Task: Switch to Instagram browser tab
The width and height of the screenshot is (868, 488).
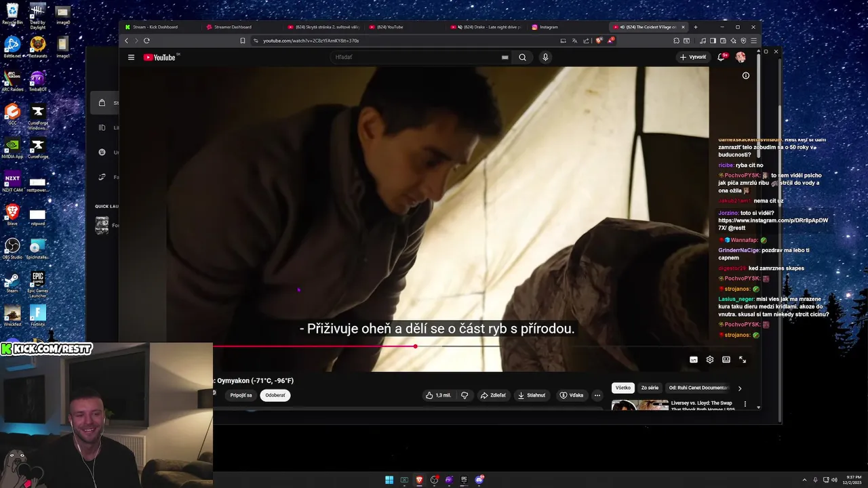Action: (566, 27)
